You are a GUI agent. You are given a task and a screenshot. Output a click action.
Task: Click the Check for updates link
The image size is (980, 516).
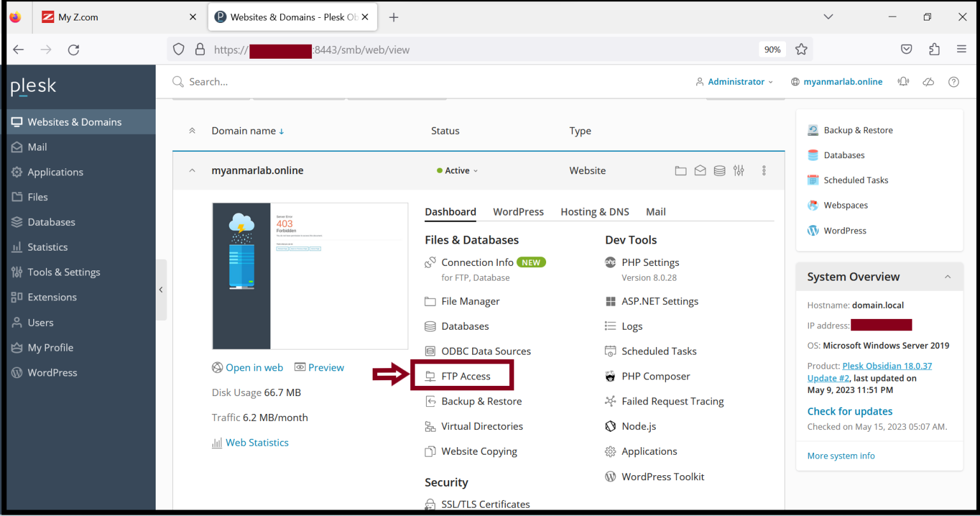[x=850, y=411]
